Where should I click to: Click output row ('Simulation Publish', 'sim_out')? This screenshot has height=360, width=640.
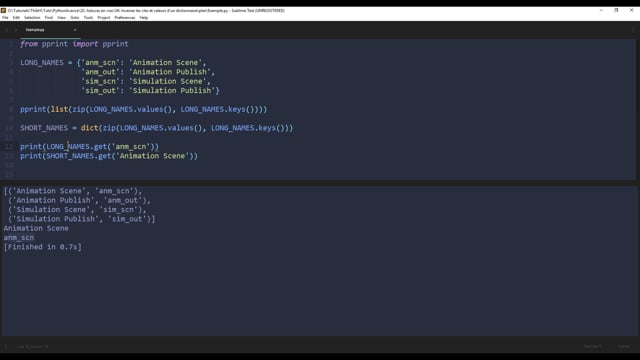click(81, 219)
